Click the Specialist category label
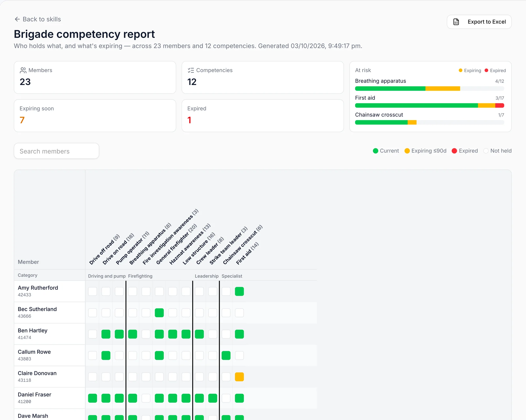Image resolution: width=526 pixels, height=420 pixels. click(x=232, y=276)
